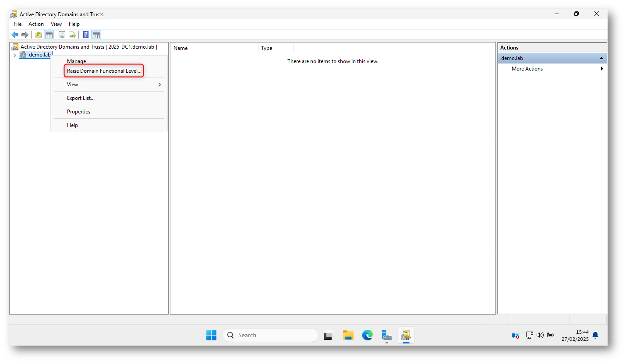Viewport: 626px width, 364px height.
Task: Open the Action menu
Action: (x=36, y=24)
